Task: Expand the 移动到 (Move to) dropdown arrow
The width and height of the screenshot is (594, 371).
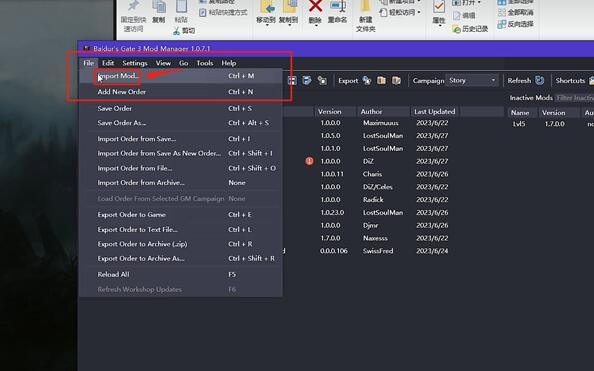Action: tap(267, 25)
